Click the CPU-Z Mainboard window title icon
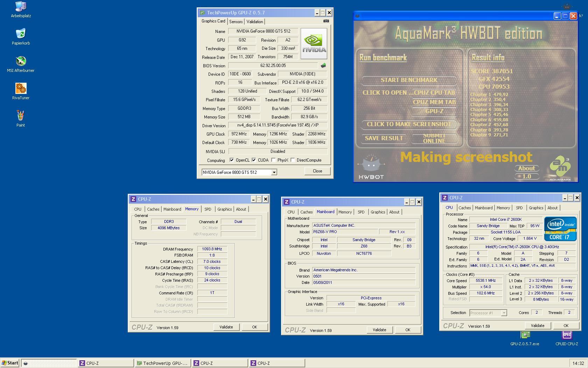The image size is (588, 368). click(287, 202)
